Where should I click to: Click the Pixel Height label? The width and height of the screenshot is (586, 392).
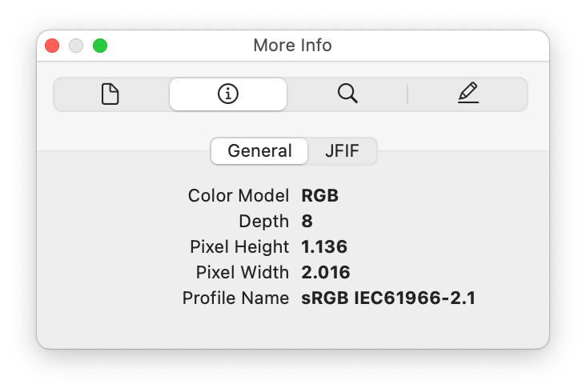pos(239,246)
